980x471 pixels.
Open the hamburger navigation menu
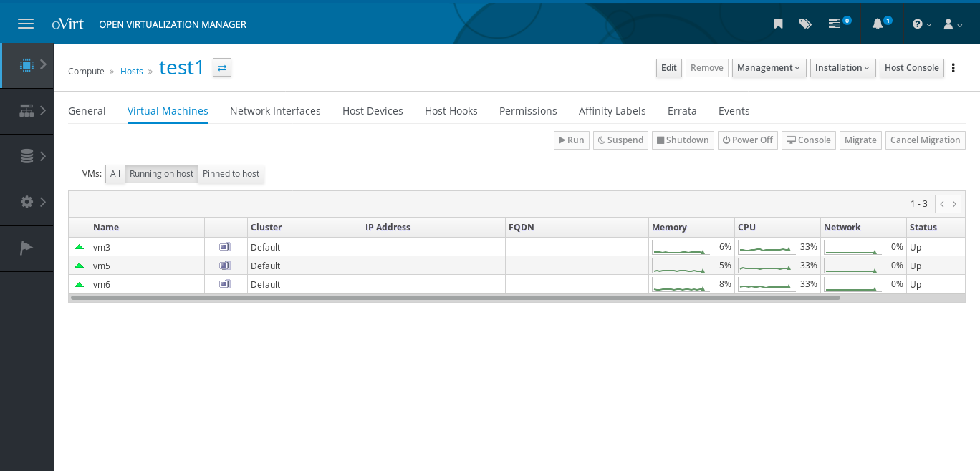click(26, 24)
